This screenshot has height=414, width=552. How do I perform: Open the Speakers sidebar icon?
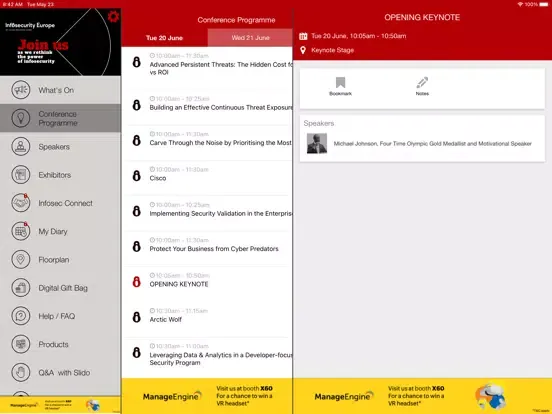click(x=21, y=146)
